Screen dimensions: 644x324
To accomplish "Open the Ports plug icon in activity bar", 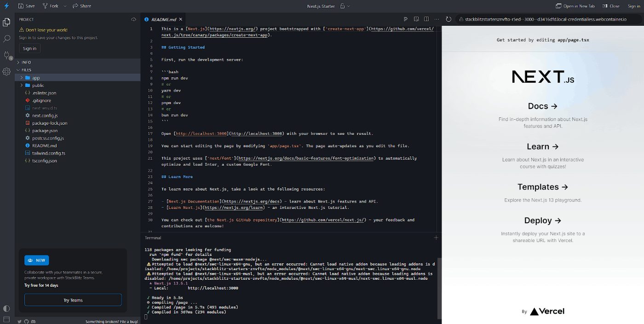I will click(6, 55).
